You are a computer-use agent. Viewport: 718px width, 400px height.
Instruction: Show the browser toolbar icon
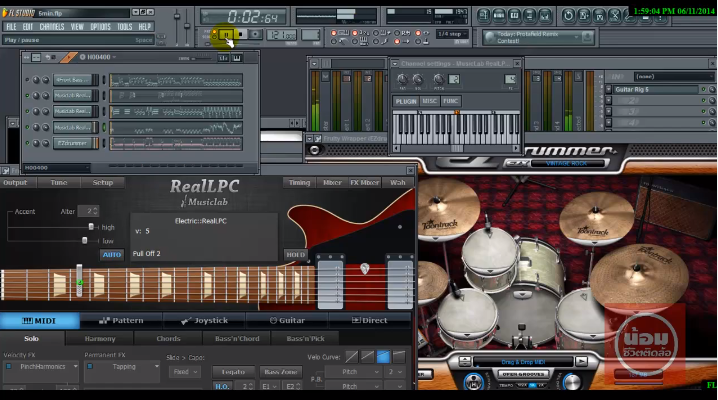coord(529,16)
